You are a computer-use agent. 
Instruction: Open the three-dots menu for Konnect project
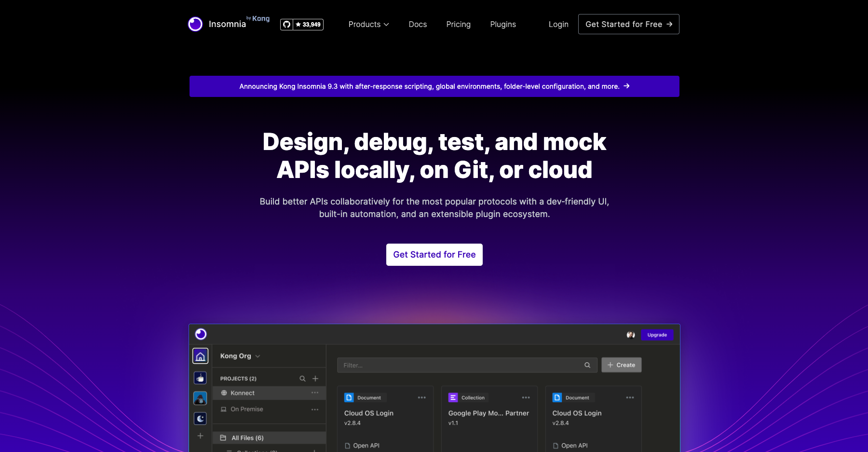tap(315, 393)
